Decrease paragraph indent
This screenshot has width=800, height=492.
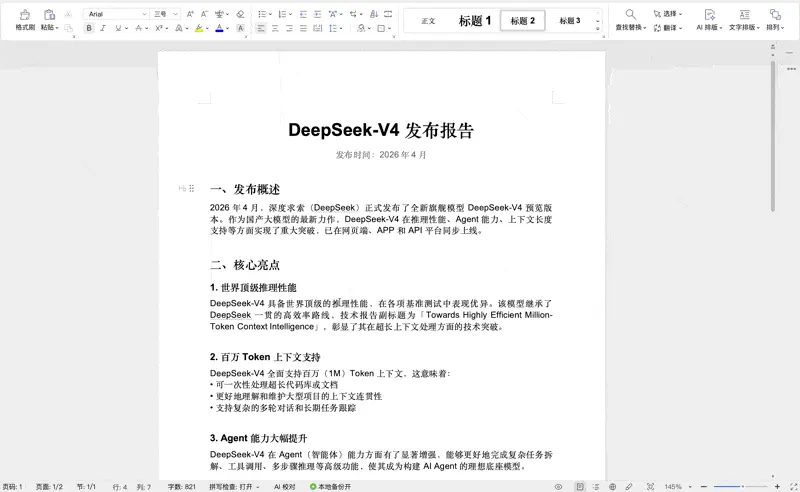303,14
